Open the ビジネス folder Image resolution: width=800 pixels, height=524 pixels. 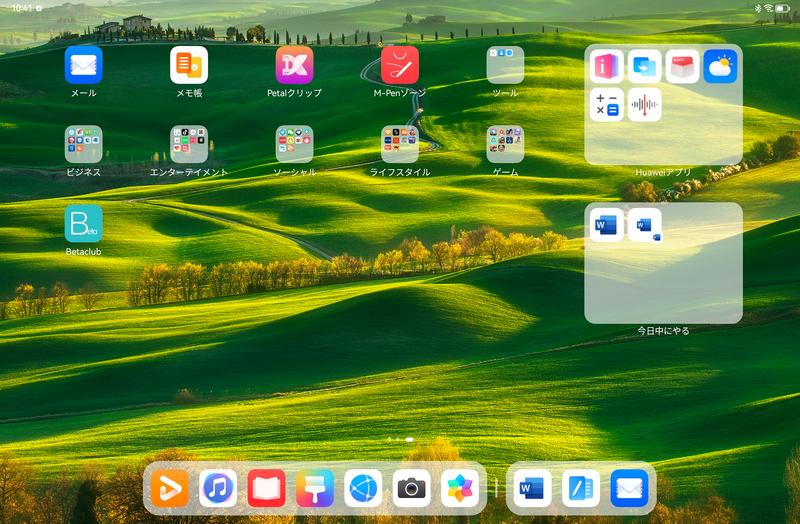coord(84,144)
